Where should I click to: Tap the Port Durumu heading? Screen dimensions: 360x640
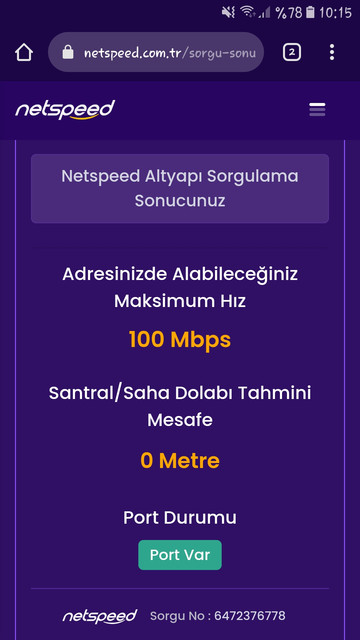click(180, 518)
